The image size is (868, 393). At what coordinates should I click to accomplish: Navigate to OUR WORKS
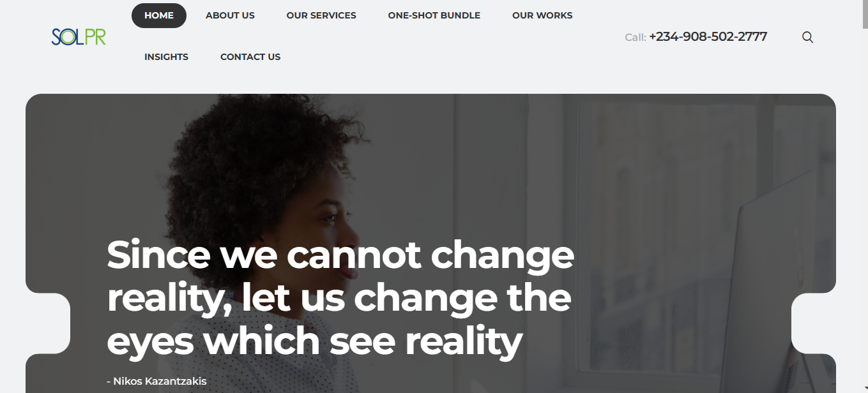542,15
